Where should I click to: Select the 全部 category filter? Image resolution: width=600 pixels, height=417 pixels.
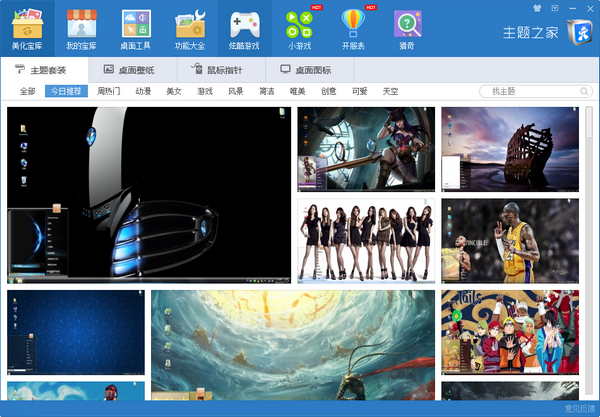tap(28, 91)
